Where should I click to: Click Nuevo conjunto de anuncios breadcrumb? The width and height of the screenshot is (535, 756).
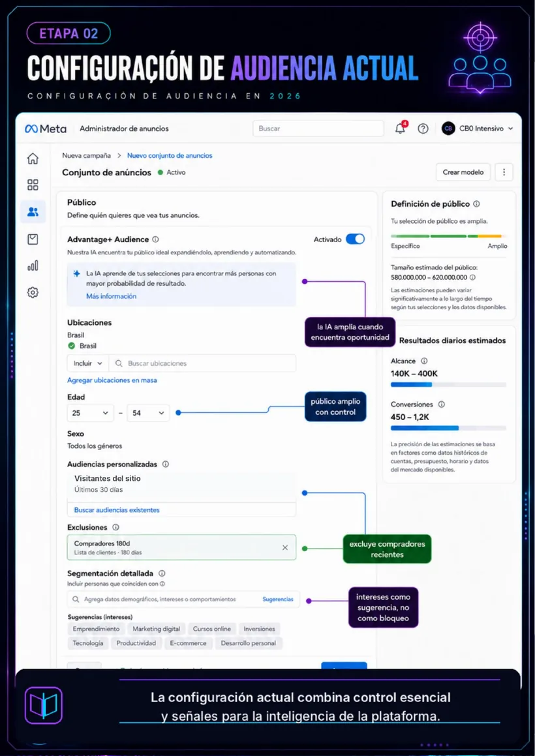(170, 156)
